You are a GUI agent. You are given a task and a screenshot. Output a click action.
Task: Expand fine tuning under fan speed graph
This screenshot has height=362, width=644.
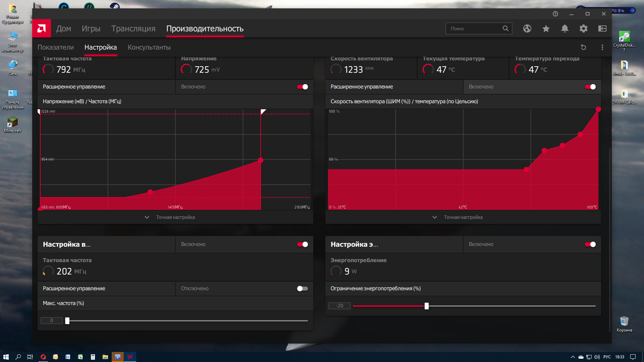click(463, 217)
